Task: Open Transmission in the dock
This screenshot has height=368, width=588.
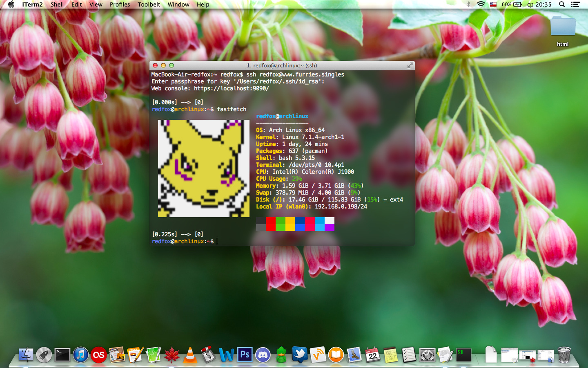Action: pos(208,355)
